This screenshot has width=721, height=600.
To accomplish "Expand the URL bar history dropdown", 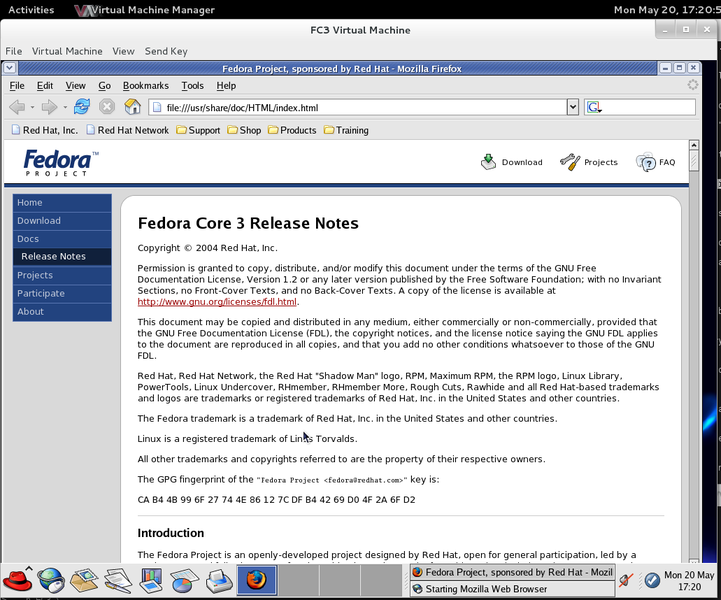I will tap(573, 107).
